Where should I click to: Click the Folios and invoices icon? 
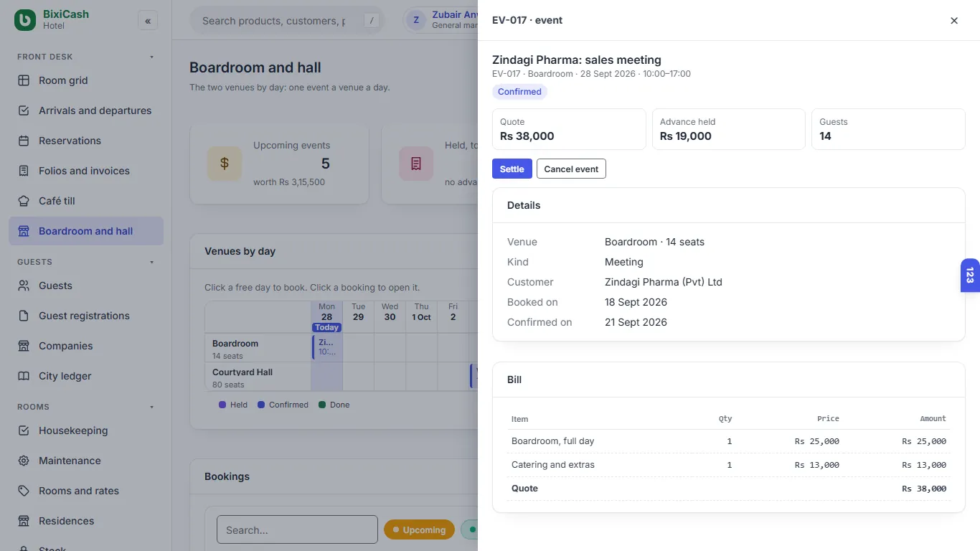click(x=24, y=171)
